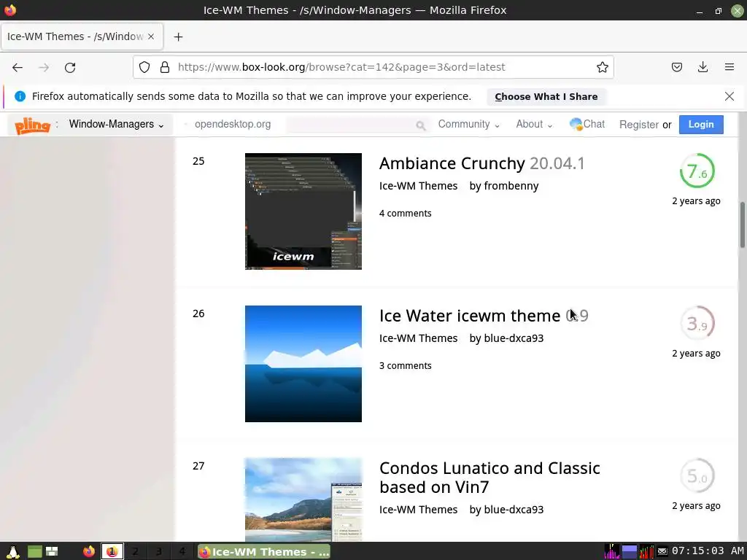Click the Choose What I Share button
The height and width of the screenshot is (560, 747).
546,97
